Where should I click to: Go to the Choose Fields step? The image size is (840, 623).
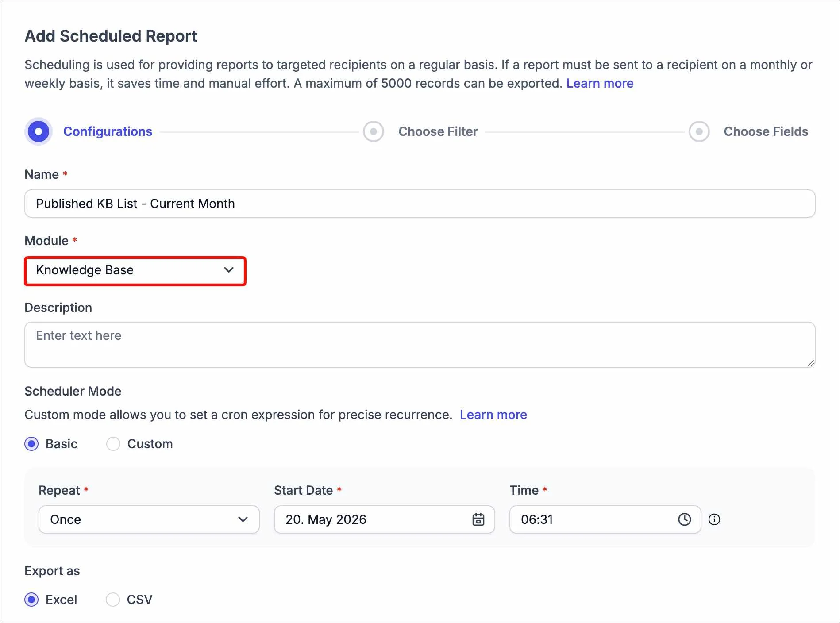(766, 131)
